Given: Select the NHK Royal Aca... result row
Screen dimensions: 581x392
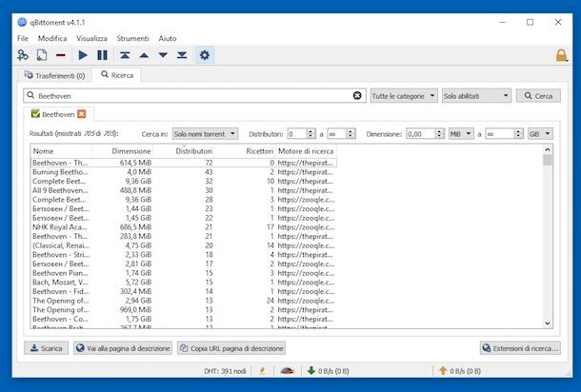Looking at the screenshot, I should [184, 227].
